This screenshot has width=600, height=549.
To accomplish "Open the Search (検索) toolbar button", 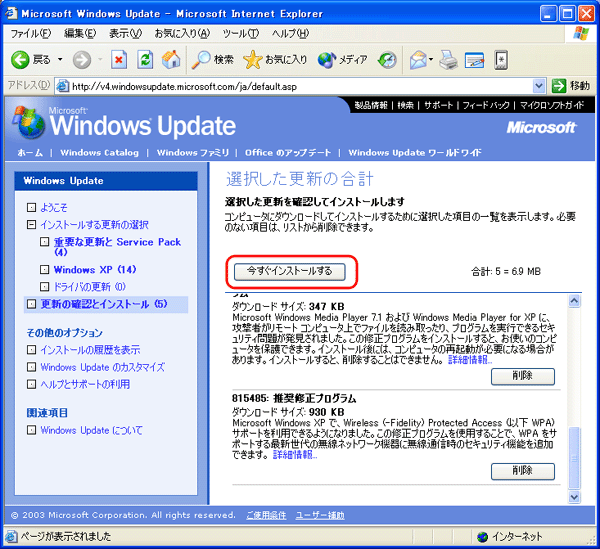I will 213,60.
